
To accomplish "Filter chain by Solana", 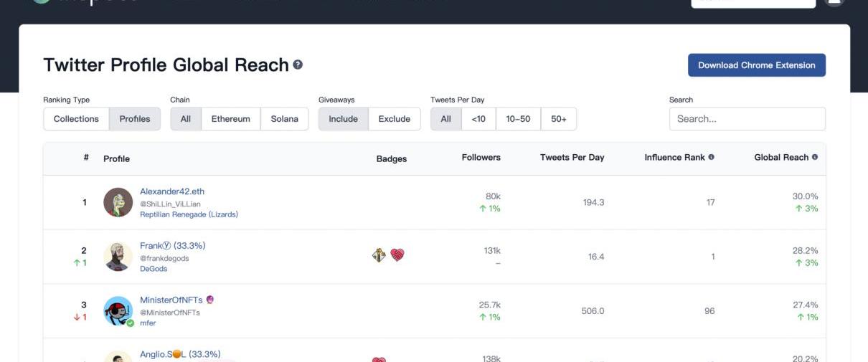I will (x=285, y=119).
